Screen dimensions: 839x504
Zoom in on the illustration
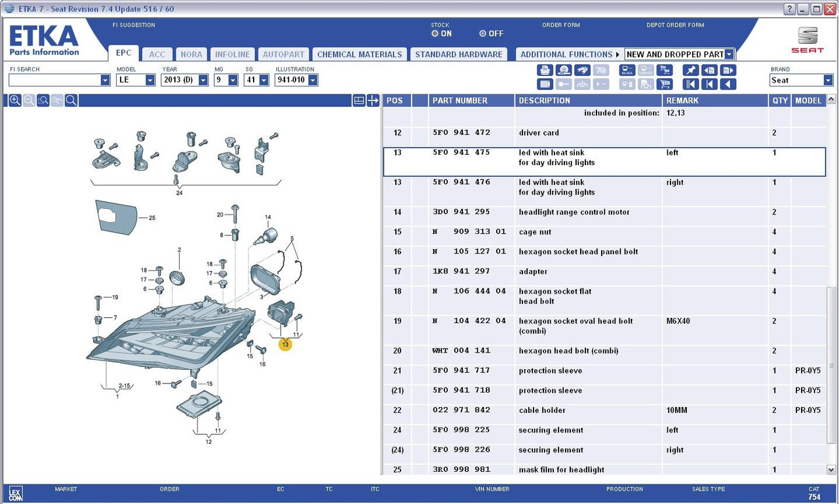[15, 100]
